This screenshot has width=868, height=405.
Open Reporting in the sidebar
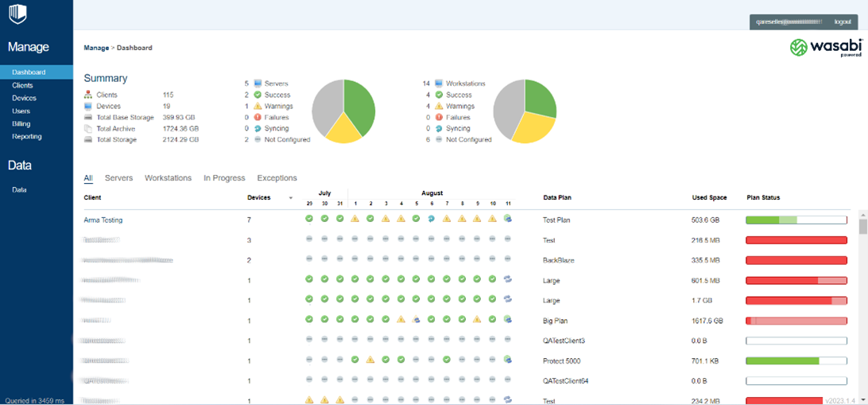(x=27, y=136)
